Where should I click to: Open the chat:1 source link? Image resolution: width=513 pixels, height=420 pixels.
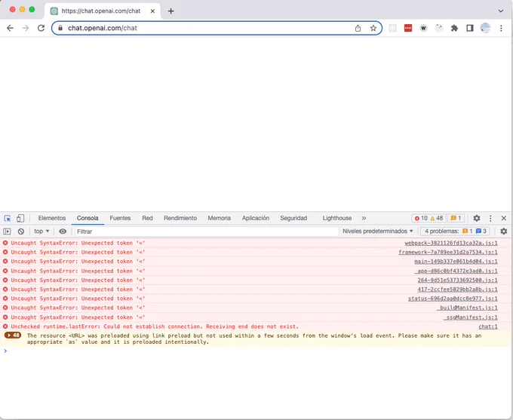click(488, 326)
